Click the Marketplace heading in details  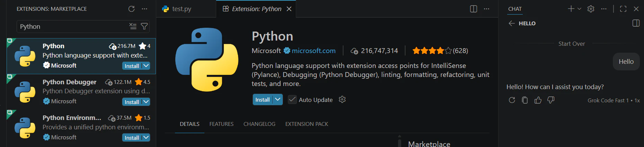tap(429, 144)
